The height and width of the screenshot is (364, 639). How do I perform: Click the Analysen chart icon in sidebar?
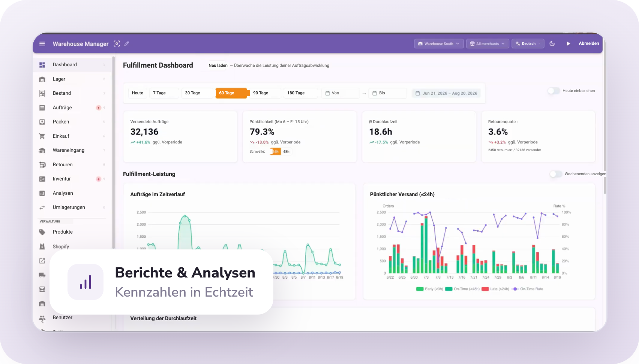(42, 193)
